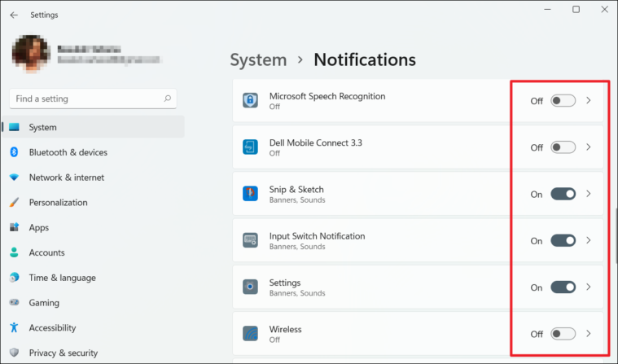Click System in the breadcrumb
618x364 pixels.
pos(258,60)
